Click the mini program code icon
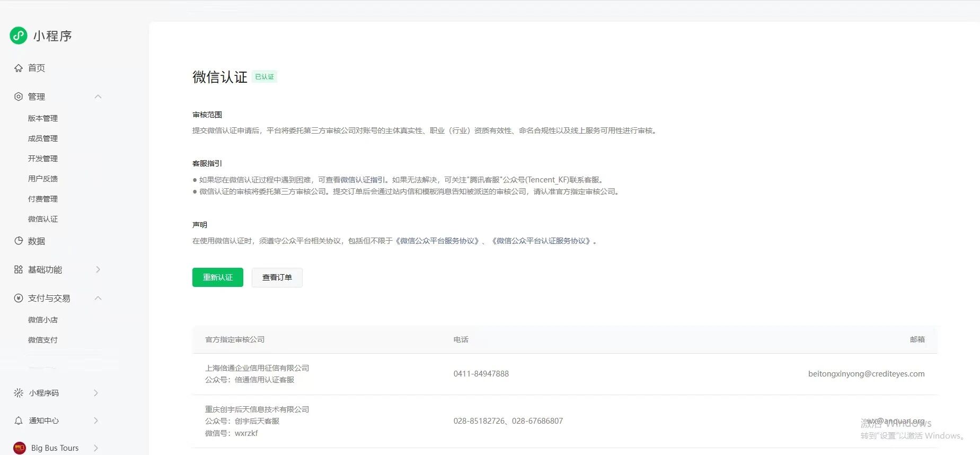The image size is (980, 455). (19, 393)
